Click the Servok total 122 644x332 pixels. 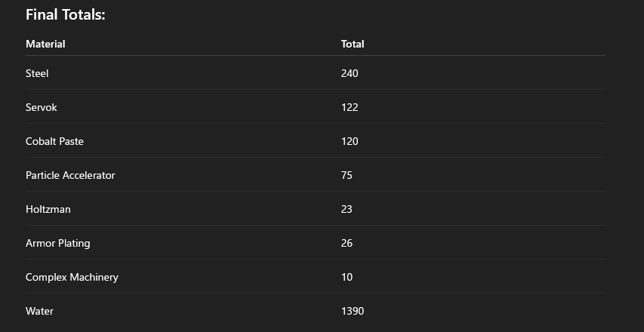click(x=350, y=107)
